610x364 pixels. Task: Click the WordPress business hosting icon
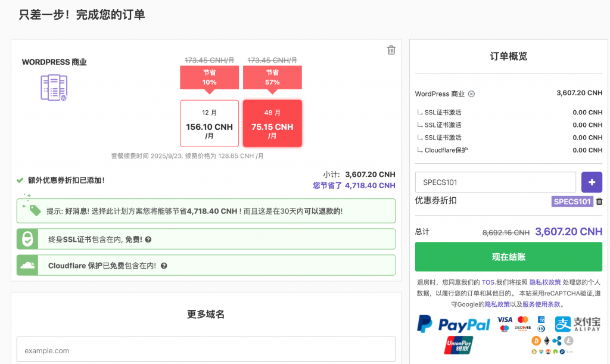pyautogui.click(x=54, y=88)
